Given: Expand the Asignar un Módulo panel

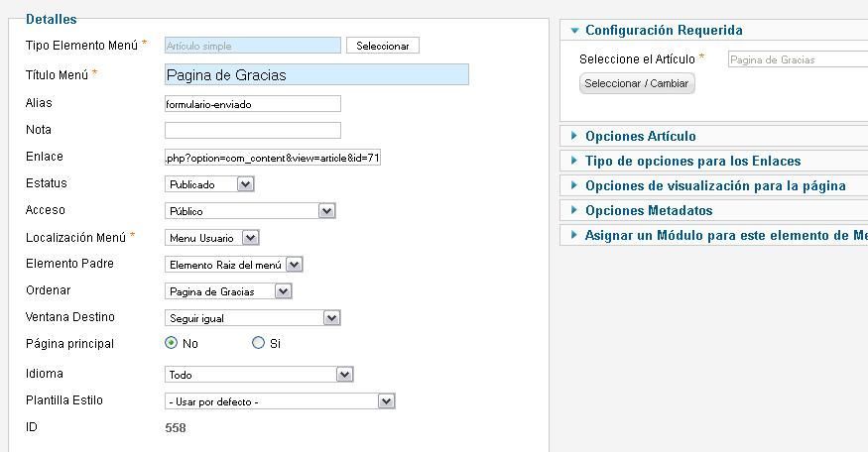Looking at the screenshot, I should coord(719,235).
